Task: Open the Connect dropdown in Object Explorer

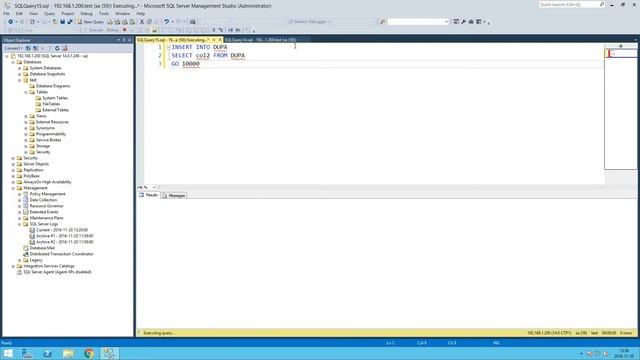Action: coord(13,48)
